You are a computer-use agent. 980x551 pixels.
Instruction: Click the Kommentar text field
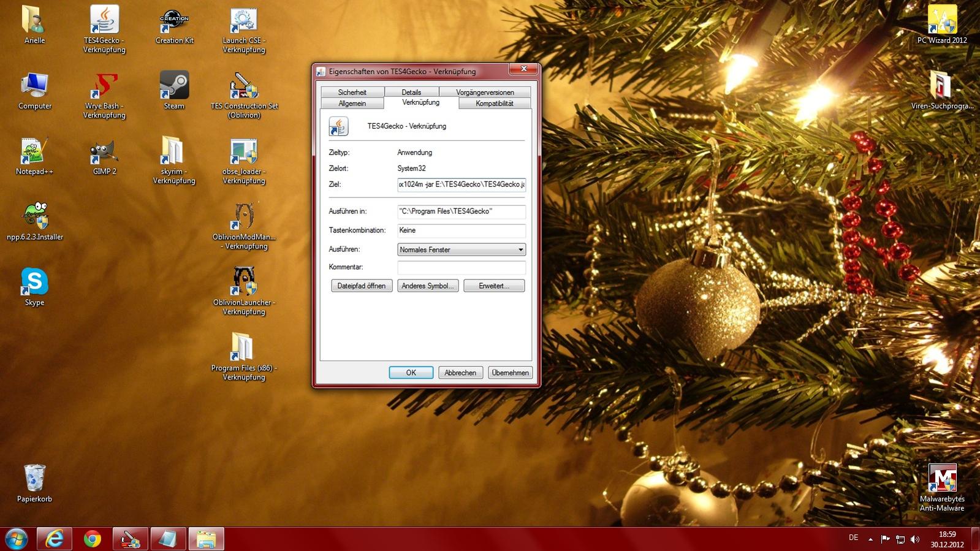pyautogui.click(x=461, y=267)
